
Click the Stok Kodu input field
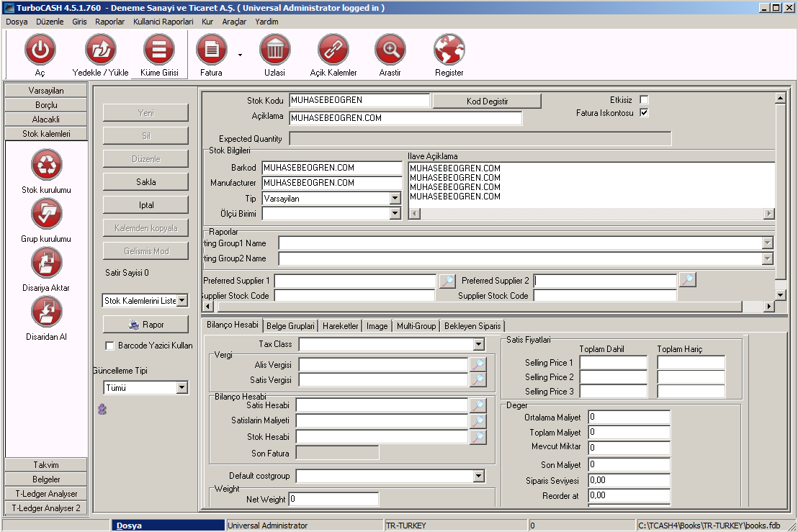coord(360,100)
